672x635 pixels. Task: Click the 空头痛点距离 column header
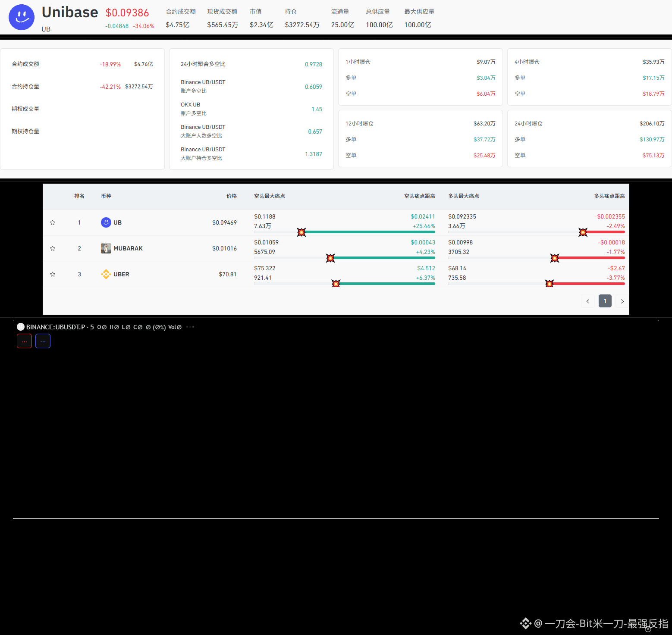click(x=420, y=196)
